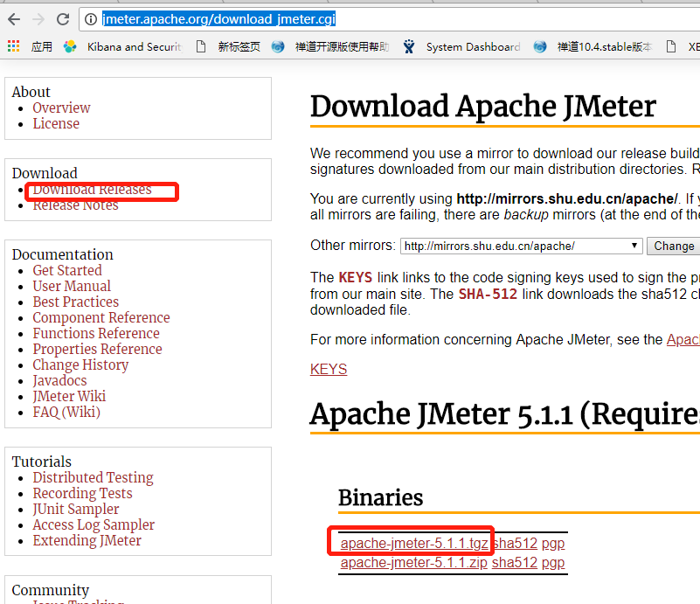The height and width of the screenshot is (604, 700).
Task: Download apache-jmeter-5.1.1.tgz
Action: [x=414, y=544]
